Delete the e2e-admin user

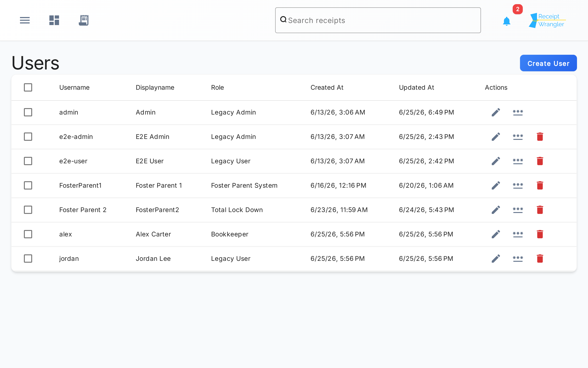[540, 137]
